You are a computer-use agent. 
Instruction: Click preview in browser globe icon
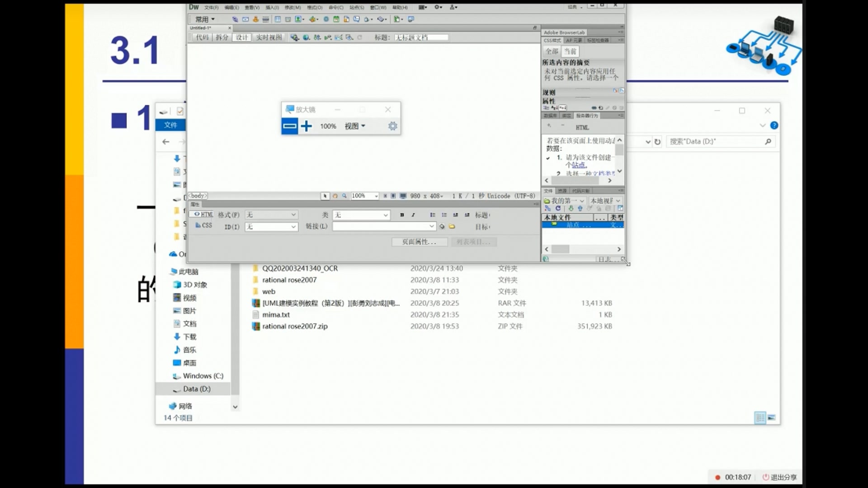(x=306, y=38)
